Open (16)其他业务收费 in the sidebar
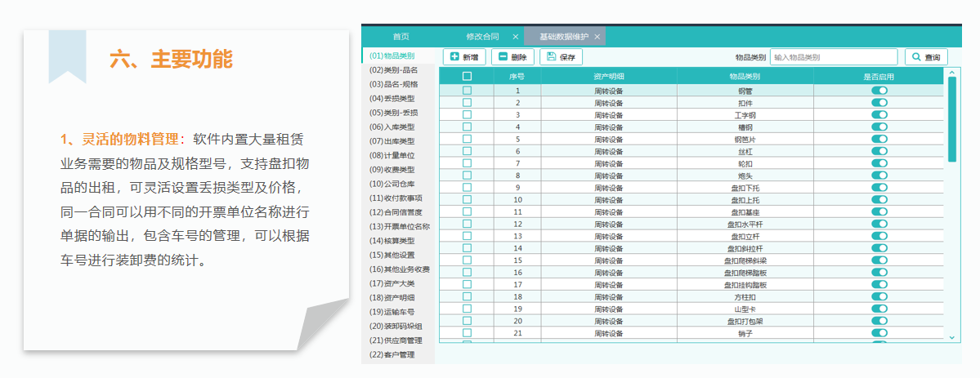The width and height of the screenshot is (980, 378). click(400, 269)
